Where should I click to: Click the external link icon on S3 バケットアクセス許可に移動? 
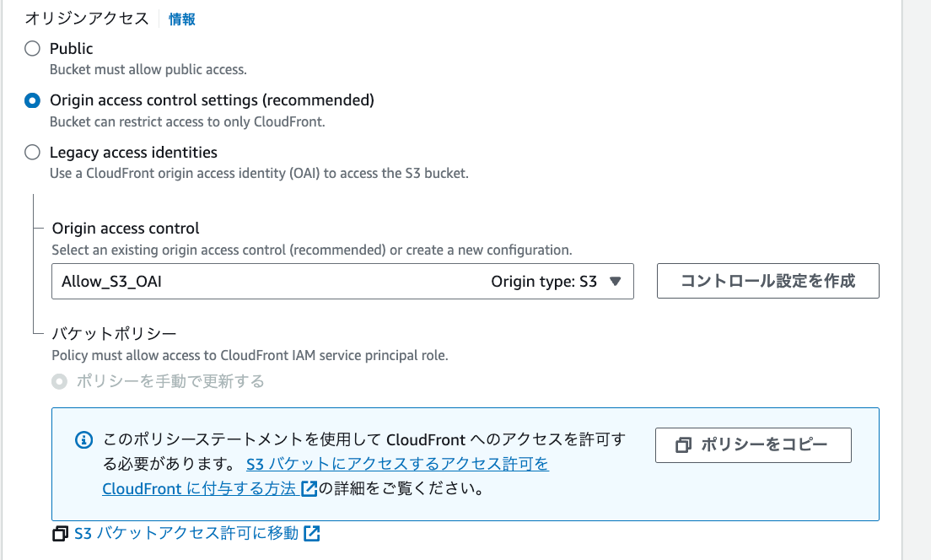click(x=311, y=533)
